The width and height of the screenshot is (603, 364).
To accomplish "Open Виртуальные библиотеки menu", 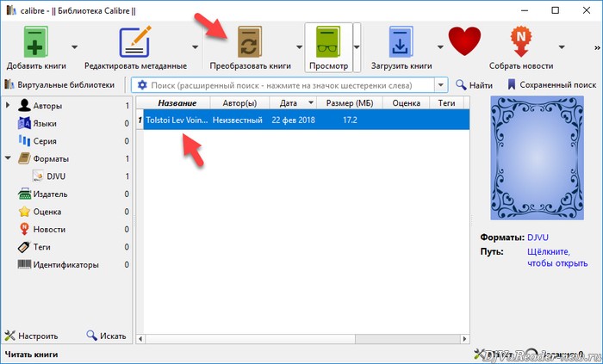I will click(x=59, y=85).
